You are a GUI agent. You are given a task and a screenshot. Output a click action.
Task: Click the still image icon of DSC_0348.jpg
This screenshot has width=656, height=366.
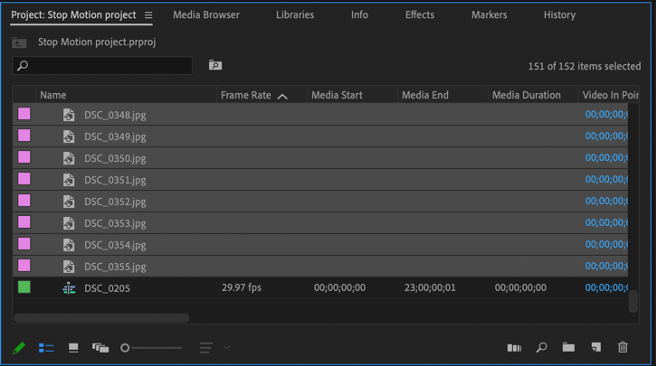pyautogui.click(x=69, y=115)
